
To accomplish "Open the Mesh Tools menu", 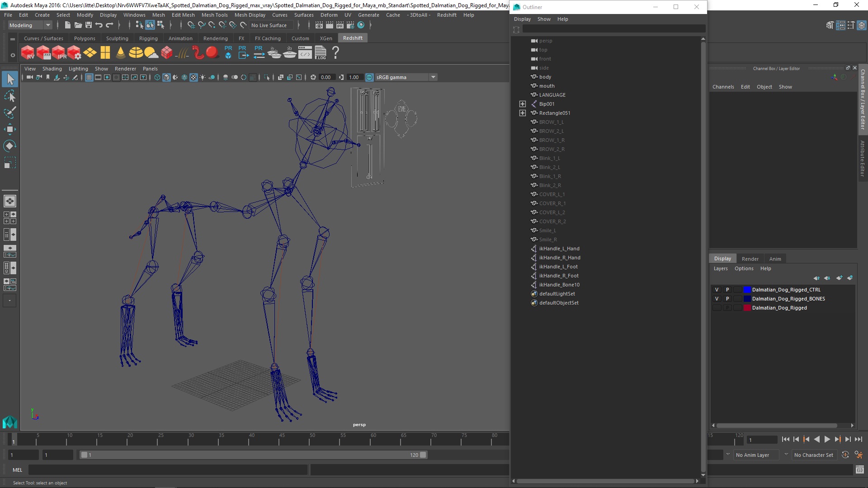I will [x=214, y=15].
